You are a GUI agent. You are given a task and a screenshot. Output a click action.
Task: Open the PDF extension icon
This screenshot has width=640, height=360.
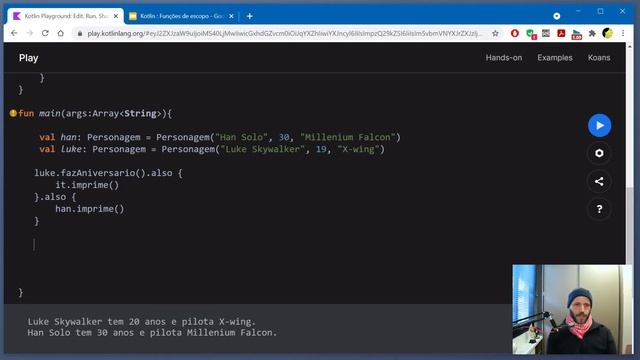click(561, 33)
